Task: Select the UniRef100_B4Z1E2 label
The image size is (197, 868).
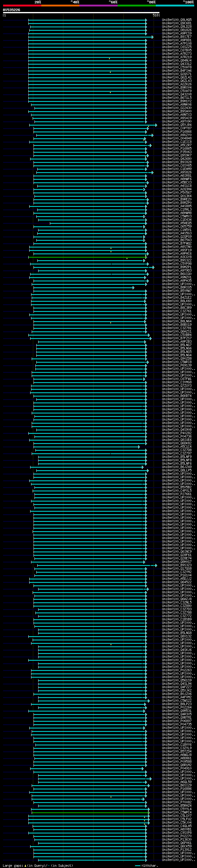Action: click(x=177, y=297)
